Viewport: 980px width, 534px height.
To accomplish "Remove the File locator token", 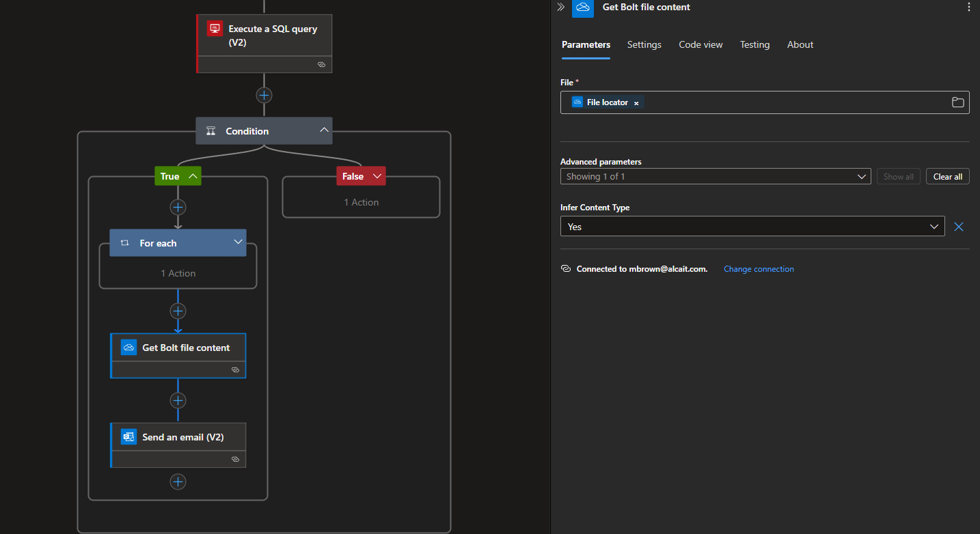I will (x=636, y=103).
